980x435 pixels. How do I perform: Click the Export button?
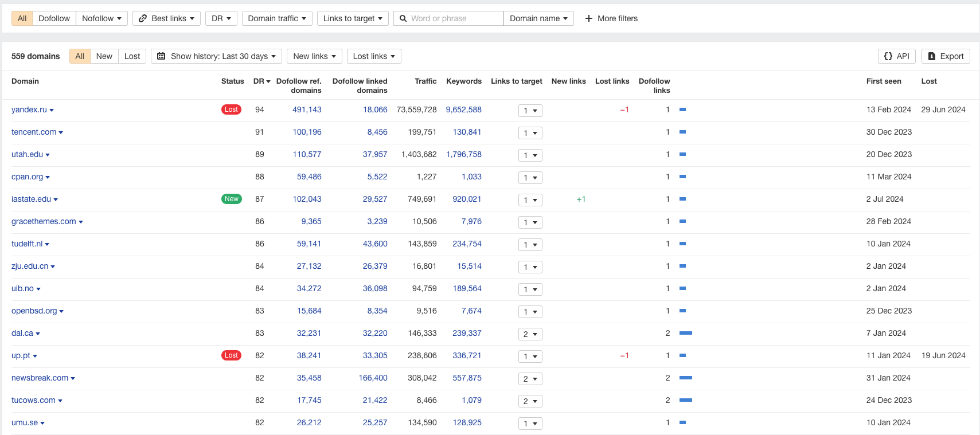[946, 56]
